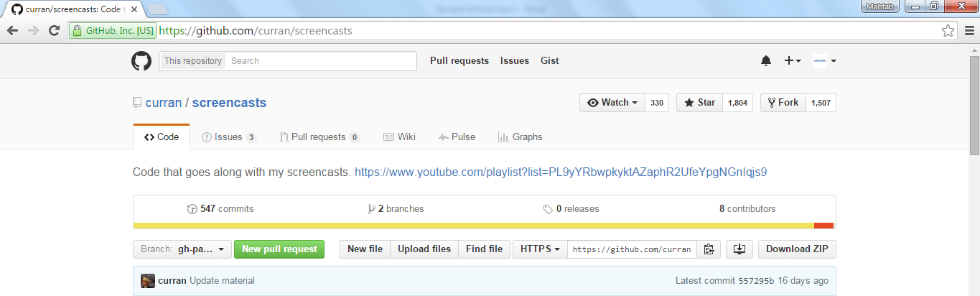Click the browser back arrow
Image resolution: width=980 pixels, height=296 pixels.
pyautogui.click(x=13, y=31)
